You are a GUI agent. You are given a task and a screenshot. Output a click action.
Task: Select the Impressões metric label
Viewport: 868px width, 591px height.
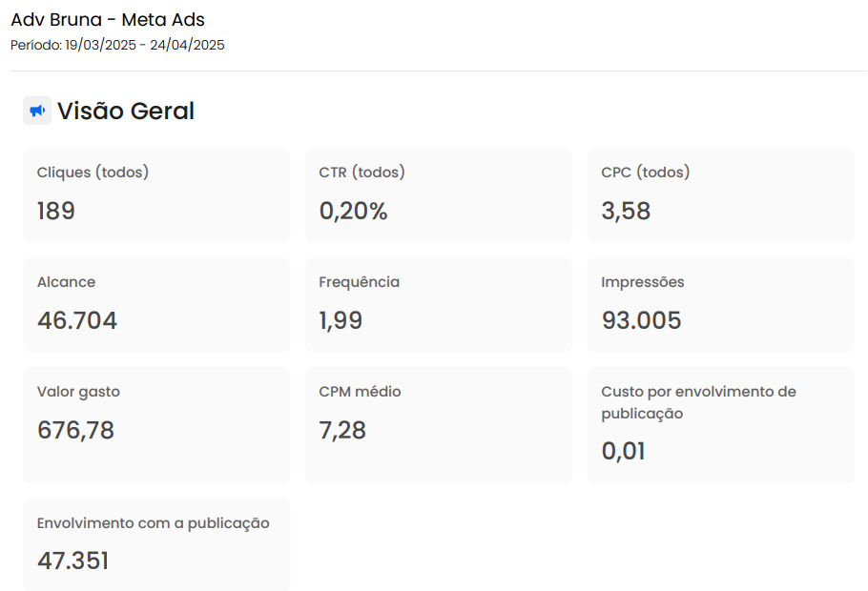642,282
